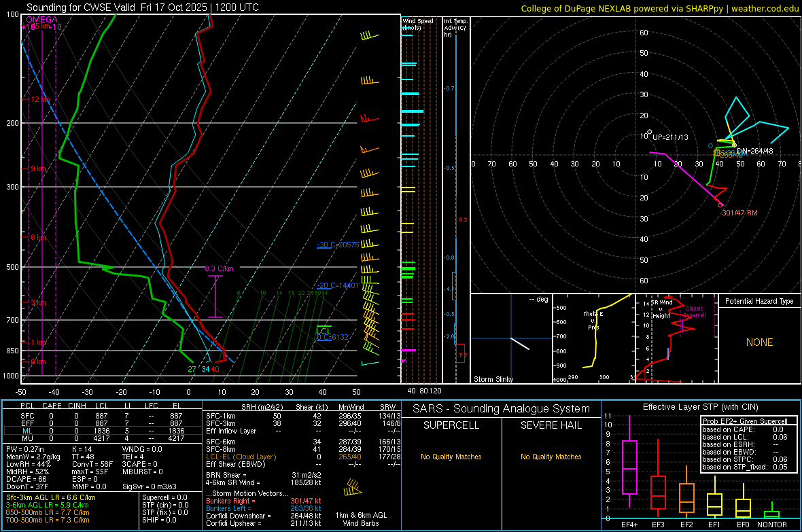Click the PW = 0.27in value
This screenshot has width=802, height=532.
(25, 449)
